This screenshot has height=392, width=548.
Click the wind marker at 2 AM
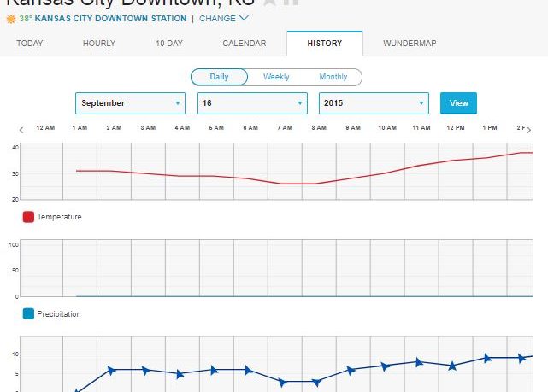pos(111,370)
